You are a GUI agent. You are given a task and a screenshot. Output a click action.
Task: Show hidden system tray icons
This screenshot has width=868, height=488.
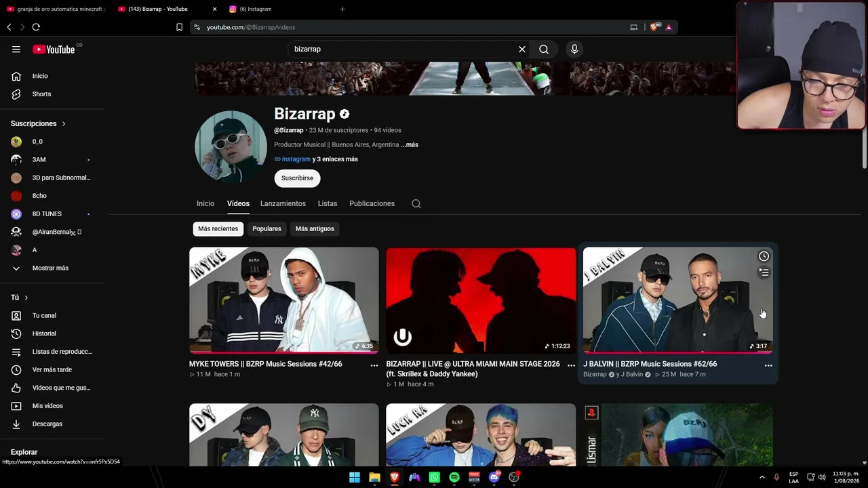pos(762,477)
